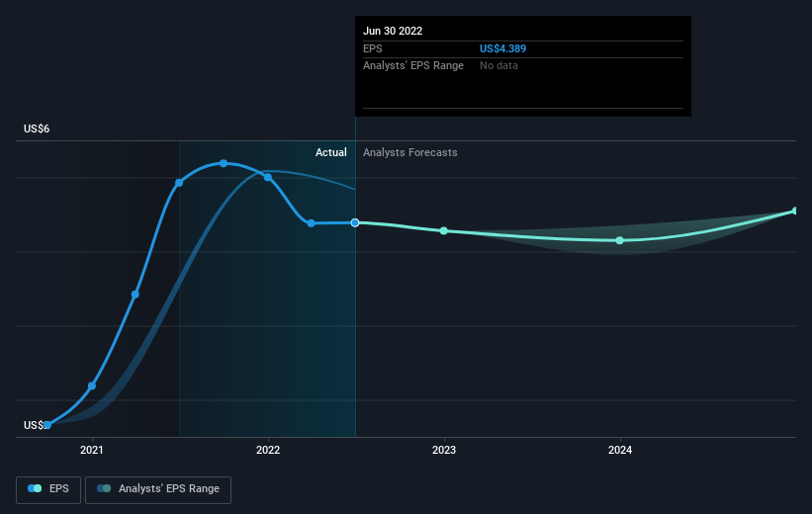The height and width of the screenshot is (514, 812).
Task: Click the US$6 y-axis label
Action: [x=37, y=128]
